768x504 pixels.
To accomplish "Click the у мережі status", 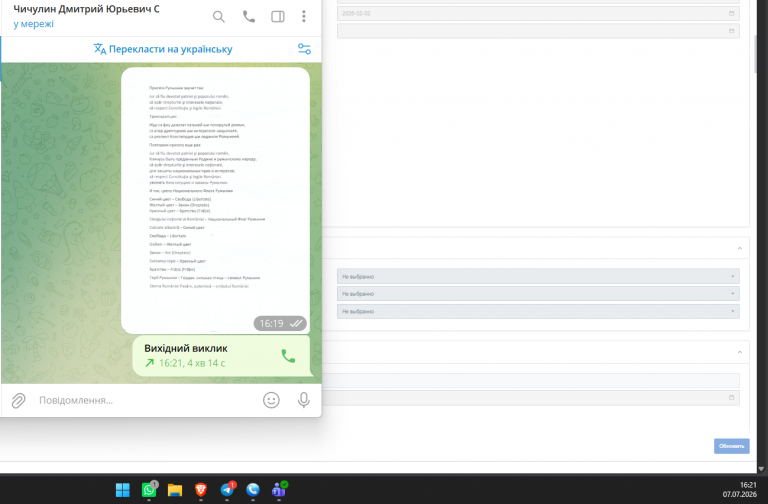I will click(33, 24).
